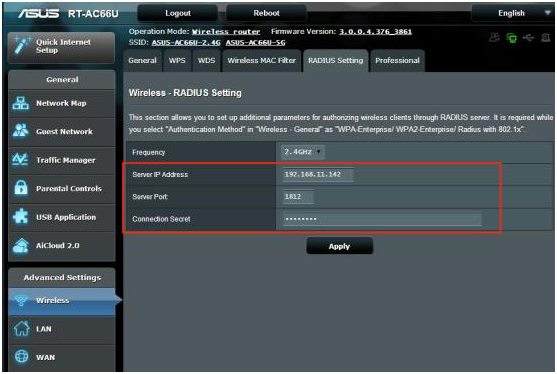The width and height of the screenshot is (557, 374).
Task: Click the Wireless - RADIUS Setting heading
Action: (x=185, y=93)
